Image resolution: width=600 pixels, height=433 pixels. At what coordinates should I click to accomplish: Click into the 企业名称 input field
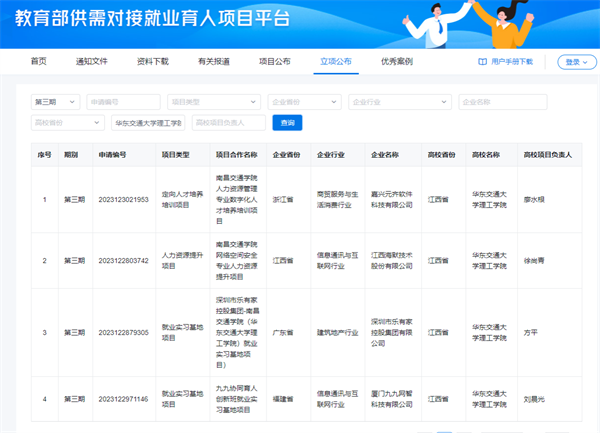[x=502, y=102]
